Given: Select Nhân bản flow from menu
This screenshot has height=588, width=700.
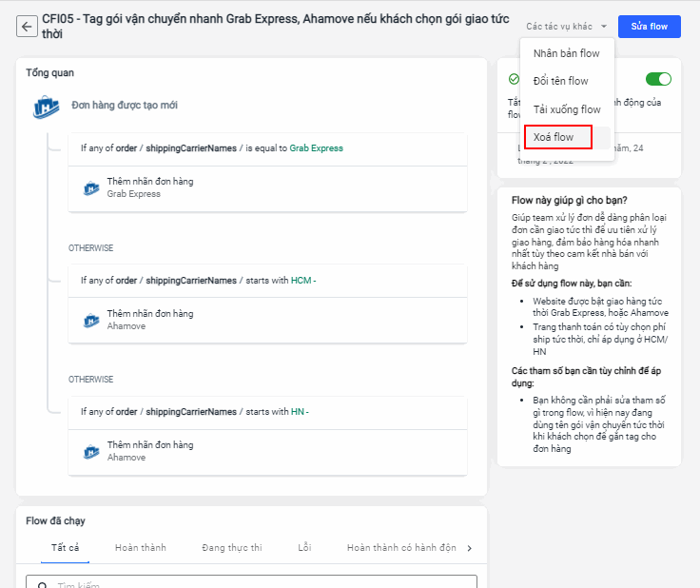Looking at the screenshot, I should (566, 53).
